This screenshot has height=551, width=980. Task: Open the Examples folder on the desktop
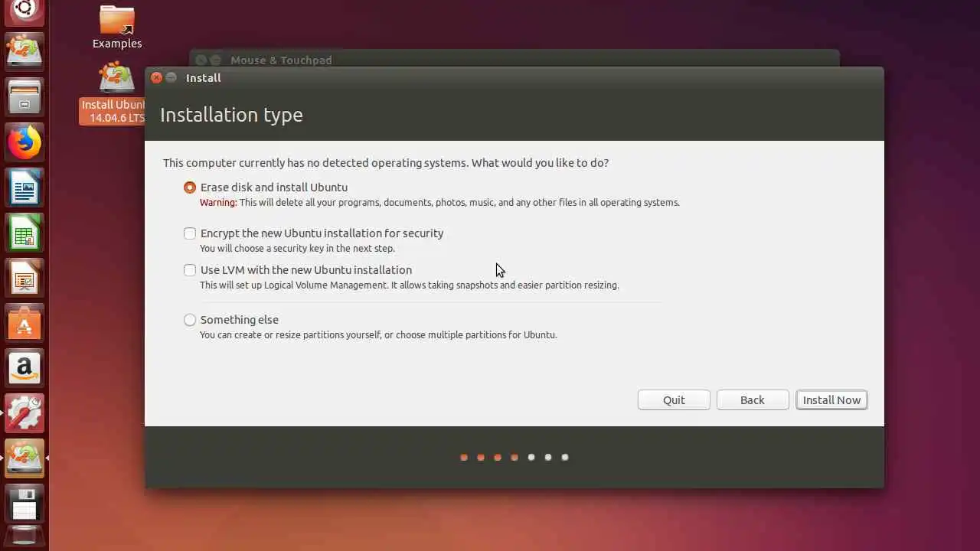(x=117, y=28)
